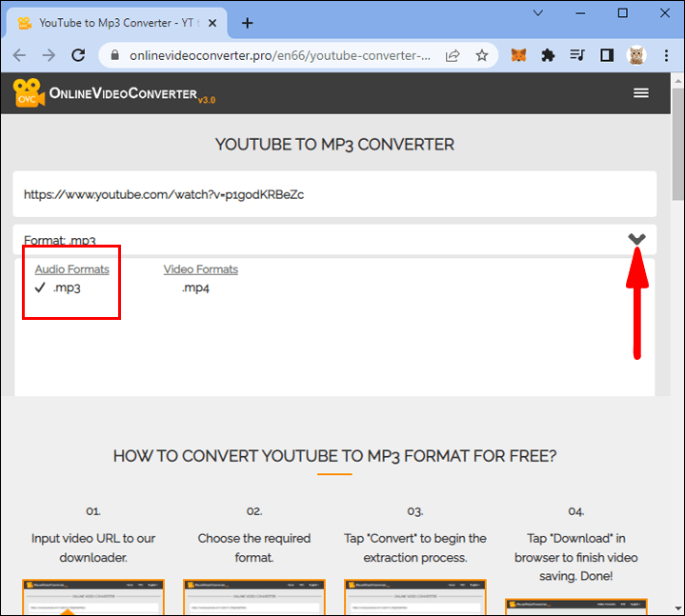Click the page scrollbar up arrow
Image resolution: width=685 pixels, height=616 pixels.
678,81
